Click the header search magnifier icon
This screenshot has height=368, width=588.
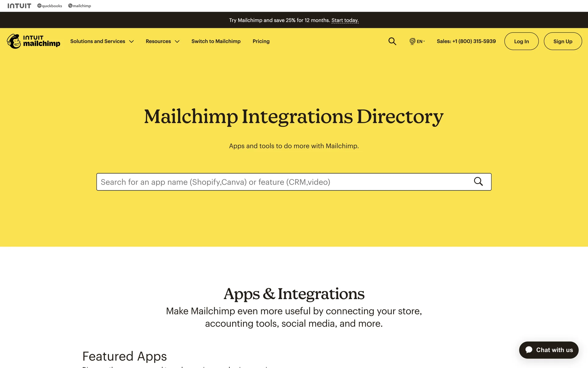(392, 41)
